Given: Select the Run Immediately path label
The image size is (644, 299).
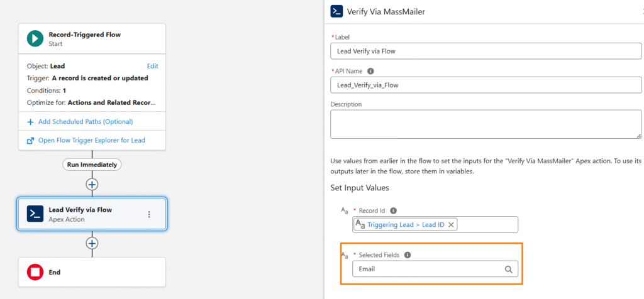Looking at the screenshot, I should [92, 165].
